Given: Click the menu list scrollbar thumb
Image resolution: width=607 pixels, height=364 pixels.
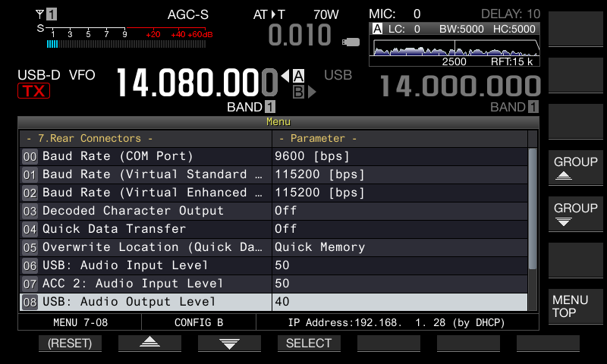Looking at the screenshot, I should 533,209.
